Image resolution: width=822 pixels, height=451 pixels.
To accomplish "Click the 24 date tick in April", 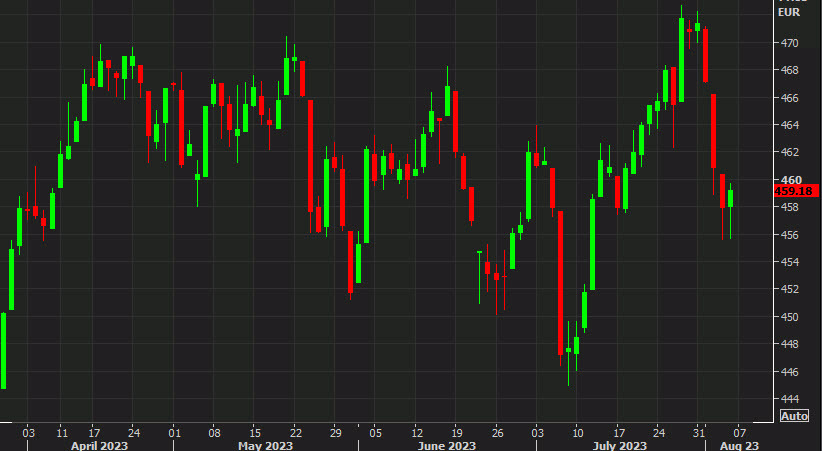I will tap(134, 433).
